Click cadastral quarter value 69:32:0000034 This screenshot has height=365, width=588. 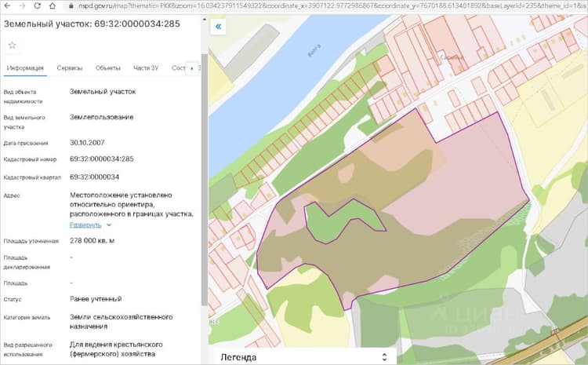95,177
